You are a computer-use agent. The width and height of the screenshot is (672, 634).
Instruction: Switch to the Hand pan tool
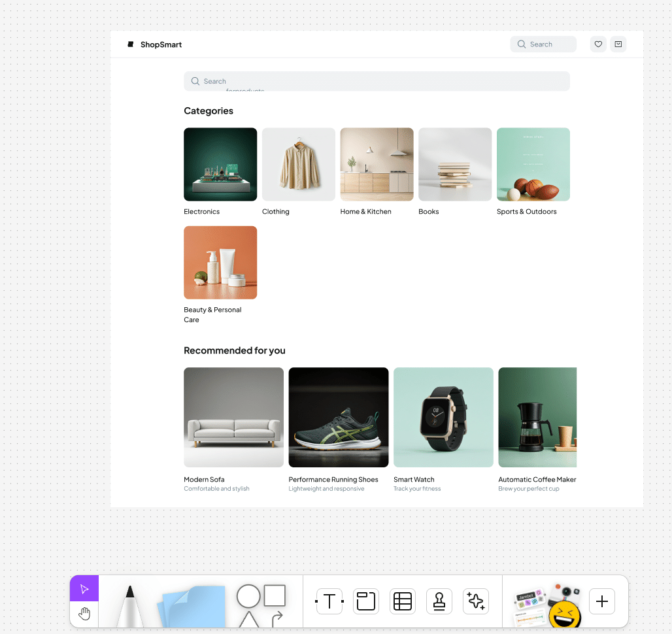click(84, 614)
